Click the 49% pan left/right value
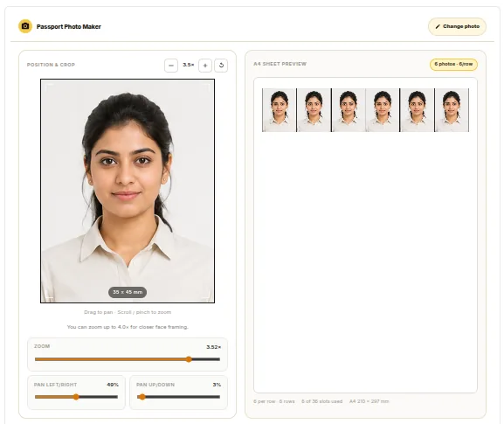504x424 pixels. (113, 385)
